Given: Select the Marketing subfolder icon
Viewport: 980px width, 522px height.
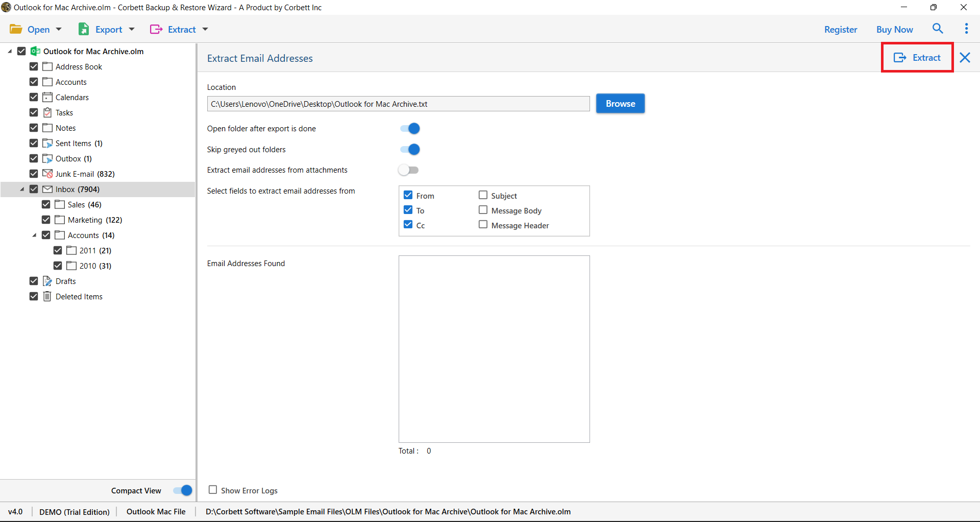Looking at the screenshot, I should click(60, 220).
